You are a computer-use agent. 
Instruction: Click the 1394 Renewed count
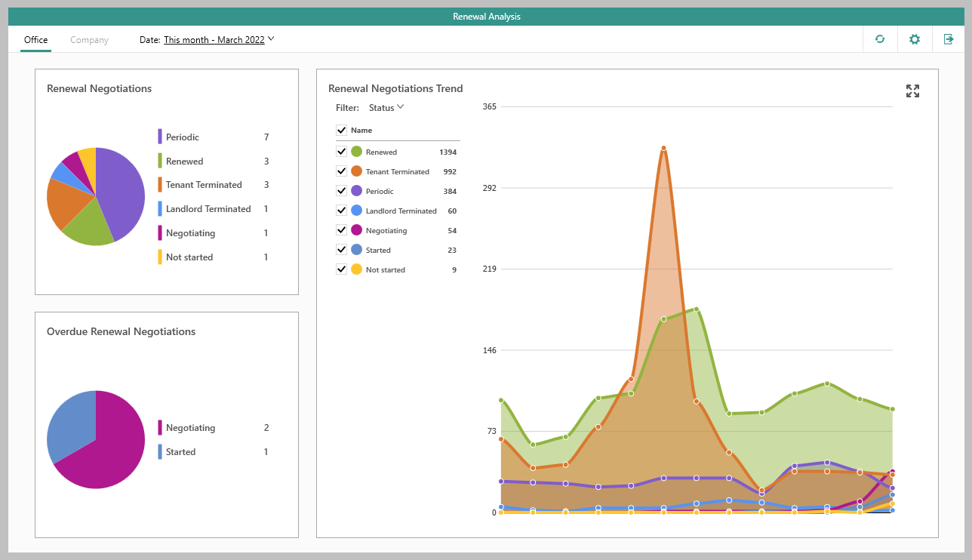click(448, 152)
